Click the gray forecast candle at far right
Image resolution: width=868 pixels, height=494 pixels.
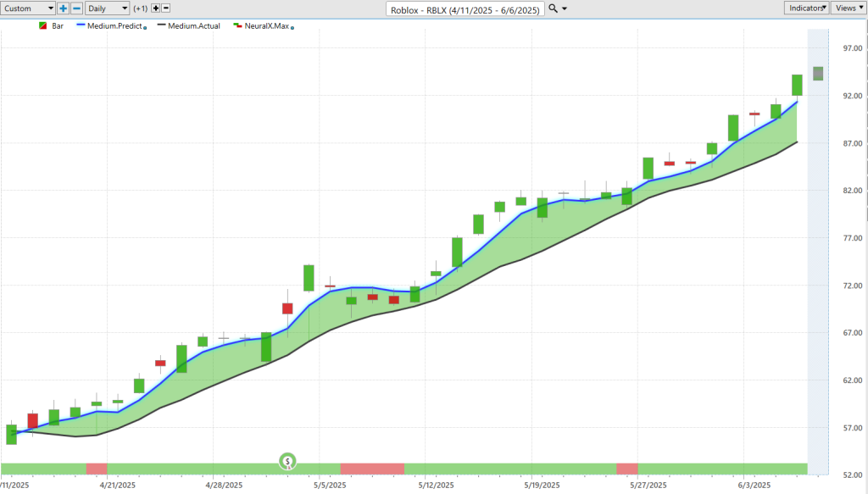(818, 74)
